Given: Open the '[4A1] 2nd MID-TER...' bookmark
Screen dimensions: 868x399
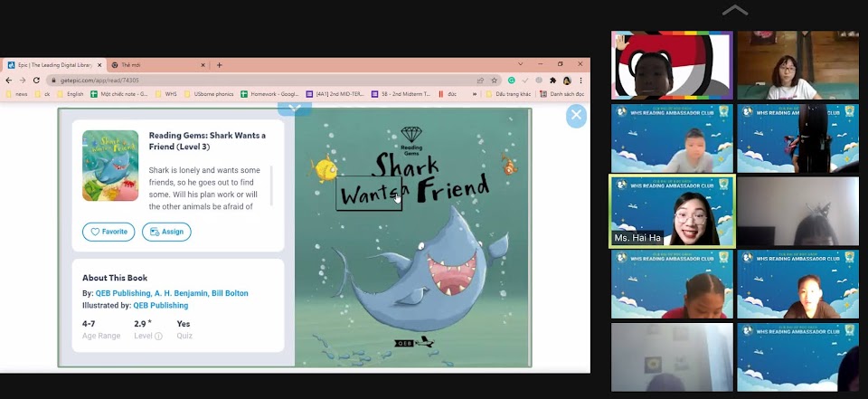Looking at the screenshot, I should (335, 94).
